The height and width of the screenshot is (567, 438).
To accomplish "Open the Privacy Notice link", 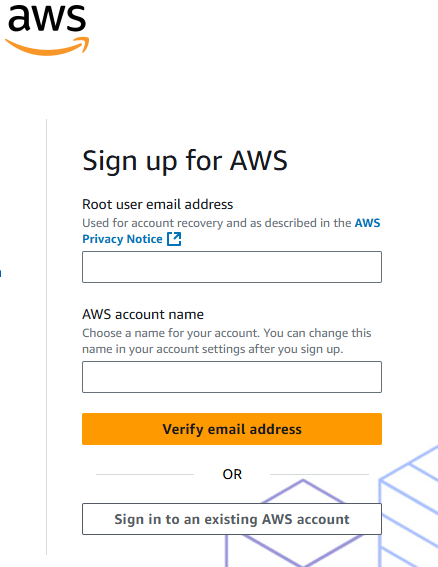I will (x=122, y=239).
